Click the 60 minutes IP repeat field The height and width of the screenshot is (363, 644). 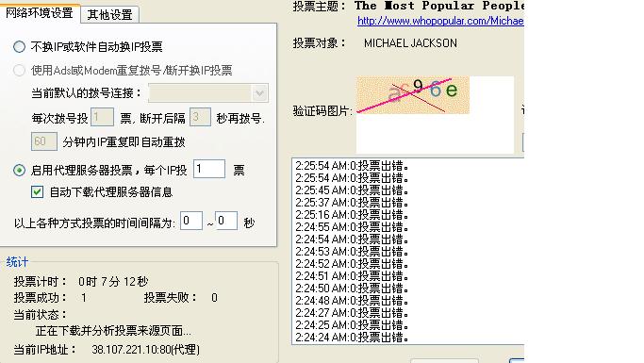44,141
